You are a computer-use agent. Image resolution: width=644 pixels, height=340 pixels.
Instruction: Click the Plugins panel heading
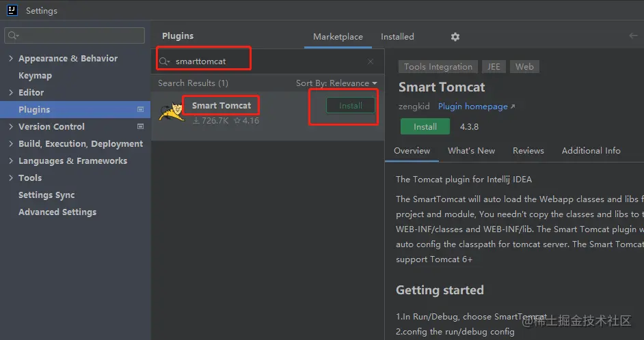(x=178, y=36)
